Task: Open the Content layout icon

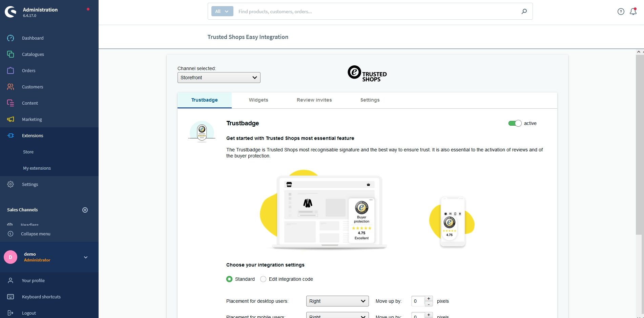Action: coord(11,103)
